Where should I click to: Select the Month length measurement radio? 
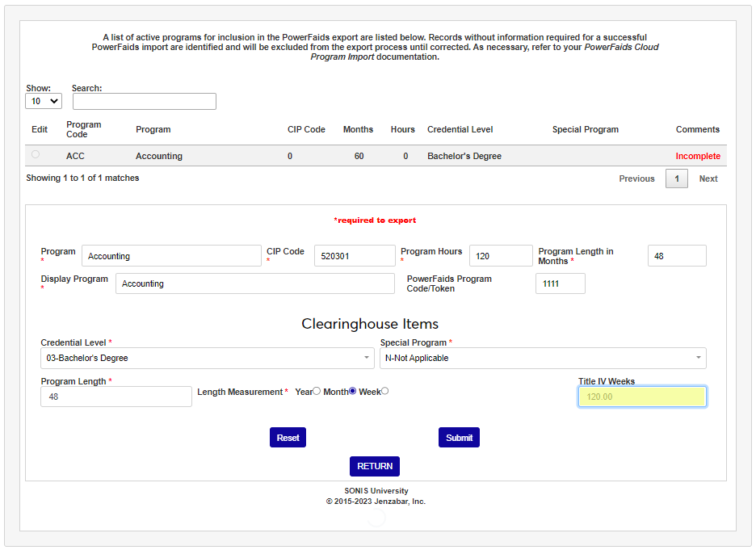(352, 391)
